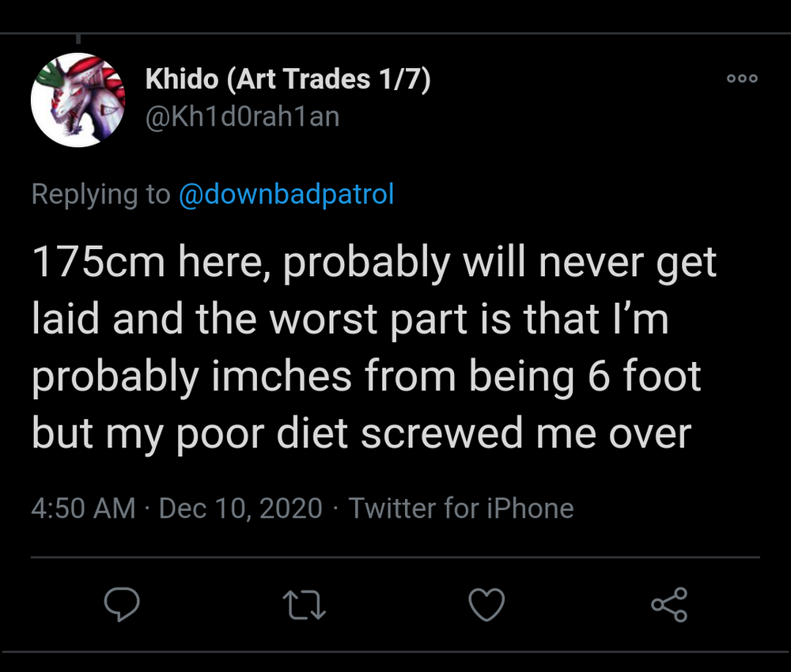791x672 pixels.
Task: Visit the @downbadpatrol mention link
Action: (286, 194)
